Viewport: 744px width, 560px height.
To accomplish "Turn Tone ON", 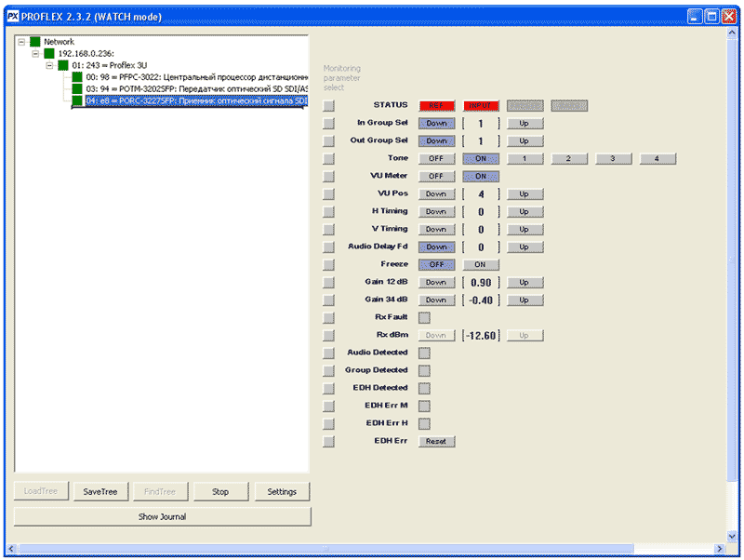I will pyautogui.click(x=481, y=158).
